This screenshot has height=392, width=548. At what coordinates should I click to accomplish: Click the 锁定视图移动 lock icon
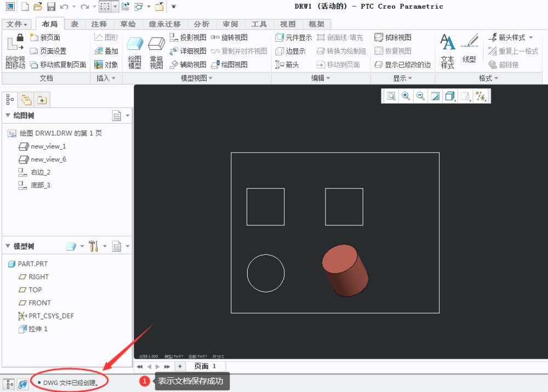(15, 43)
